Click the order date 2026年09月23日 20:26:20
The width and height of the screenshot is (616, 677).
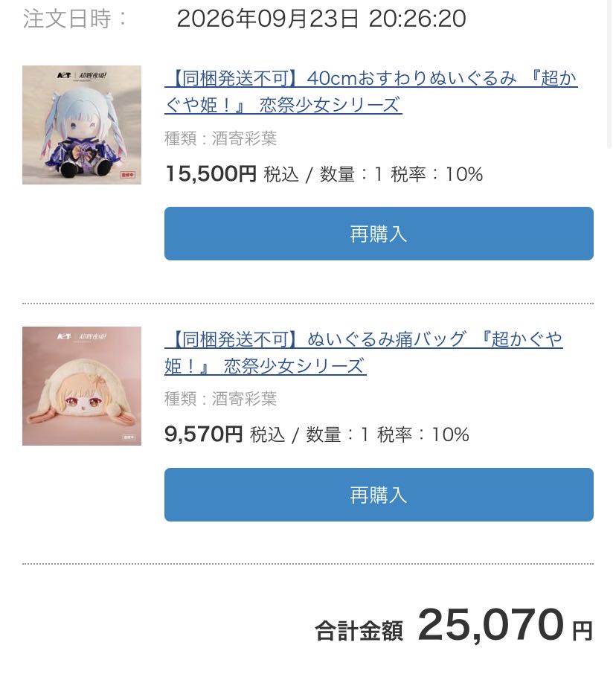click(321, 19)
